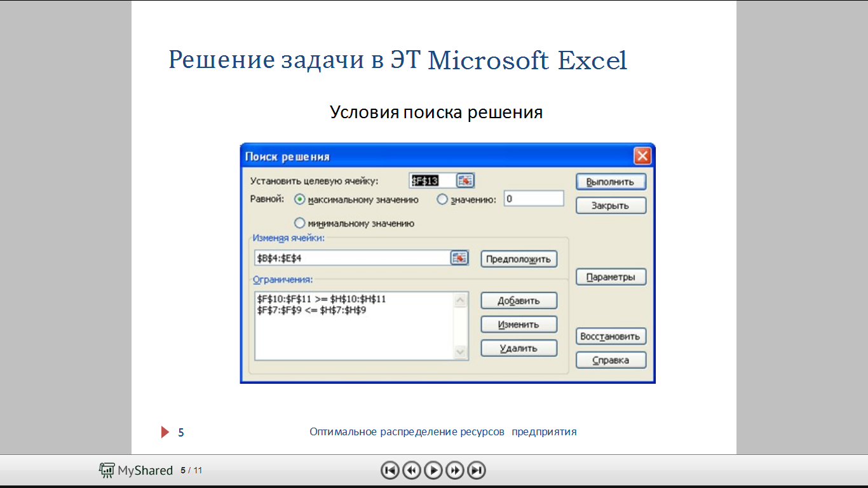Image resolution: width=868 pixels, height=488 pixels.
Task: Click range selector icon beside changing cells
Action: (x=459, y=258)
